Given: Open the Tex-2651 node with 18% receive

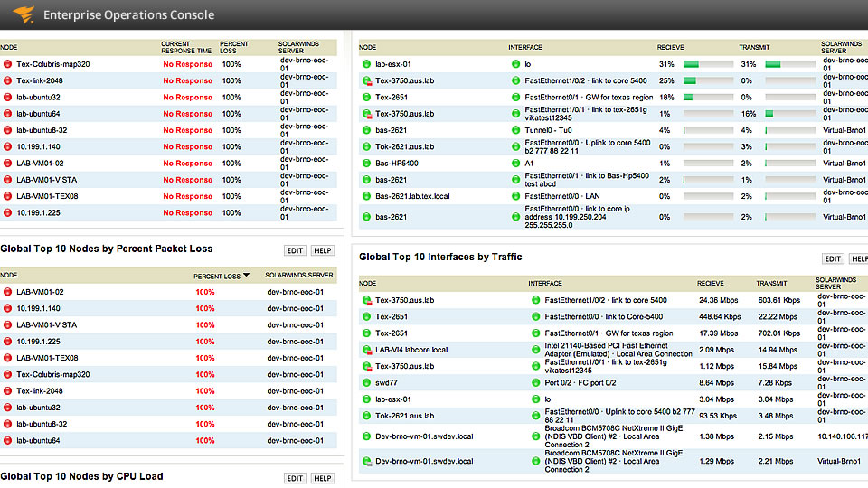Looking at the screenshot, I should [x=392, y=98].
